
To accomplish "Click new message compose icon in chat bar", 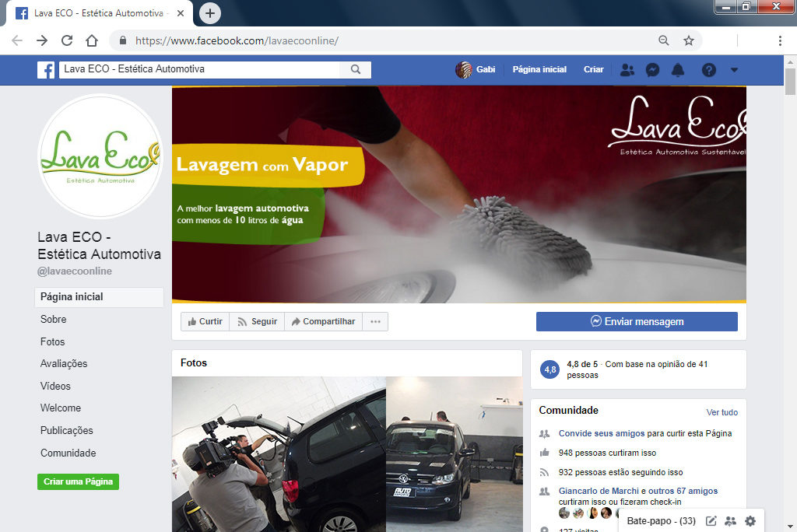I will click(711, 521).
